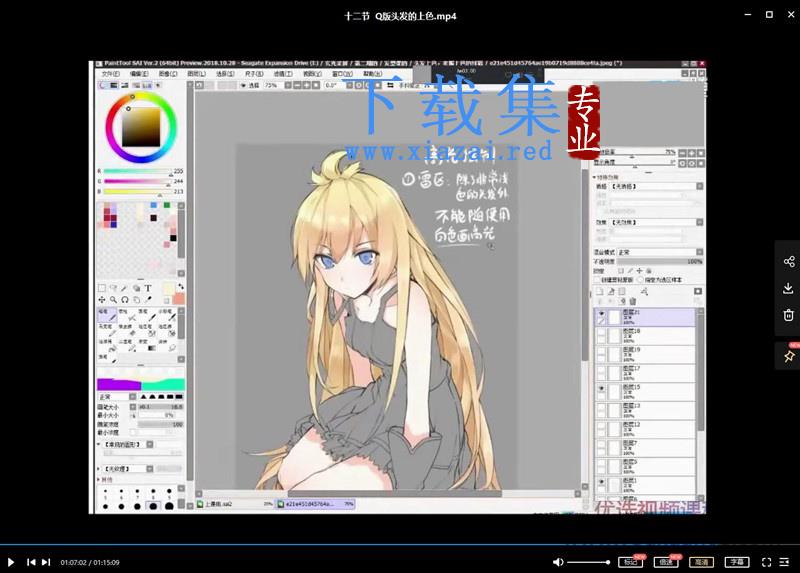
Task: Swap foreground and background colors
Action: point(181,287)
